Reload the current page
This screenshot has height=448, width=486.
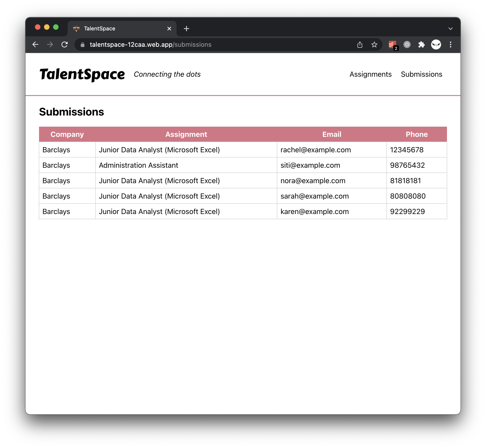tap(64, 45)
